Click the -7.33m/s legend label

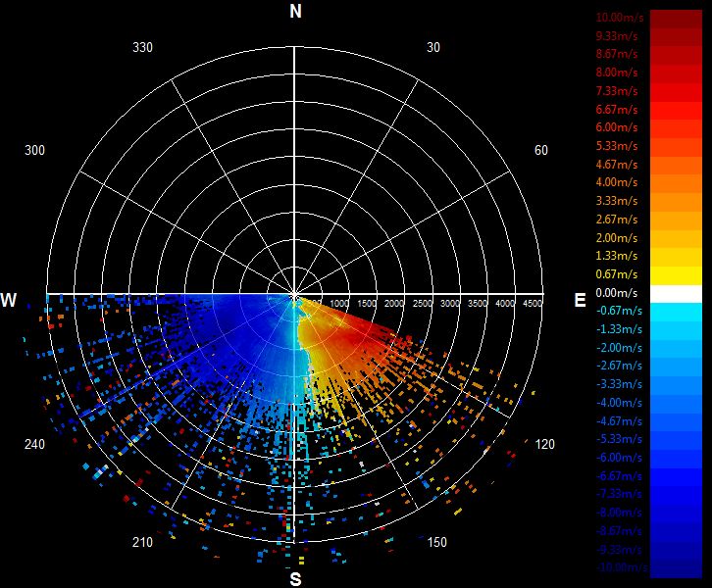pos(619,494)
